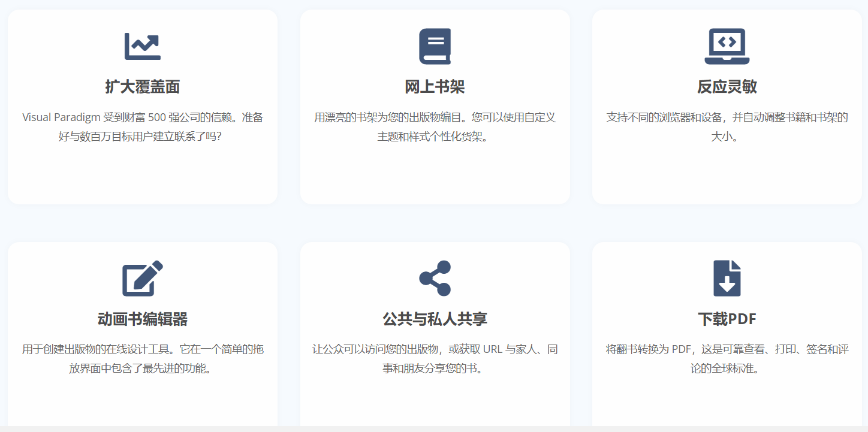Open the 扩大覆盖面 heading
Image resolution: width=868 pixels, height=432 pixels.
pos(142,87)
